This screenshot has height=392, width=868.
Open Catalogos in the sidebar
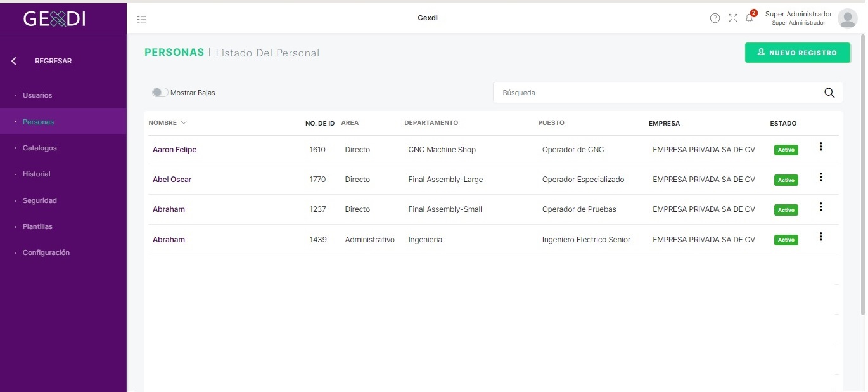39,148
